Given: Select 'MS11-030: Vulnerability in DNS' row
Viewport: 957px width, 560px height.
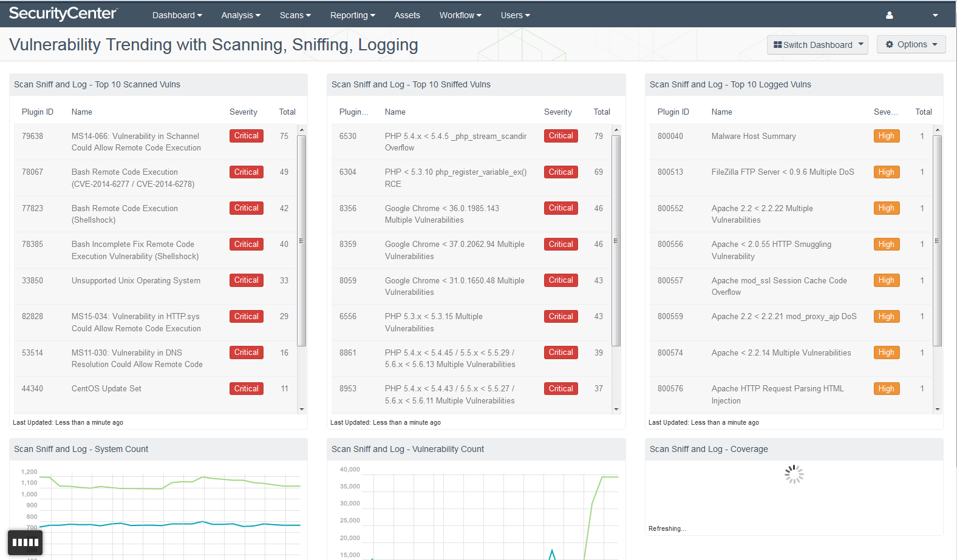Looking at the screenshot, I should [155, 359].
